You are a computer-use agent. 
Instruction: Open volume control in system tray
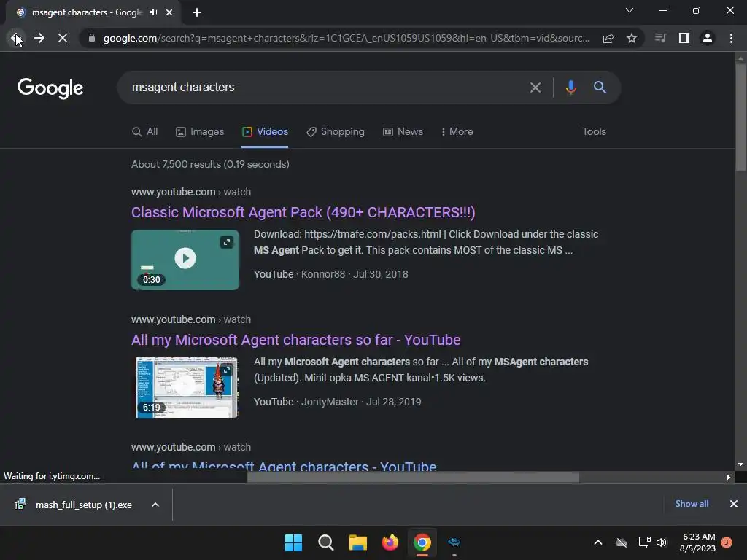[662, 542]
